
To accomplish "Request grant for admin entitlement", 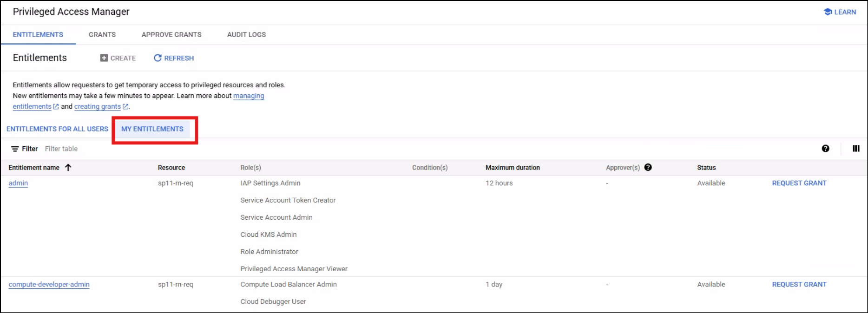I will (799, 183).
